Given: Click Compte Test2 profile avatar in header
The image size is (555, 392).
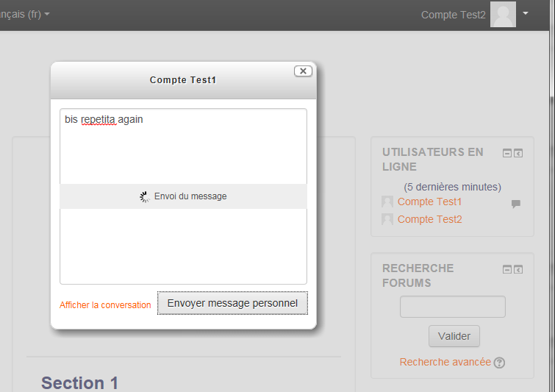Looking at the screenshot, I should tap(503, 14).
